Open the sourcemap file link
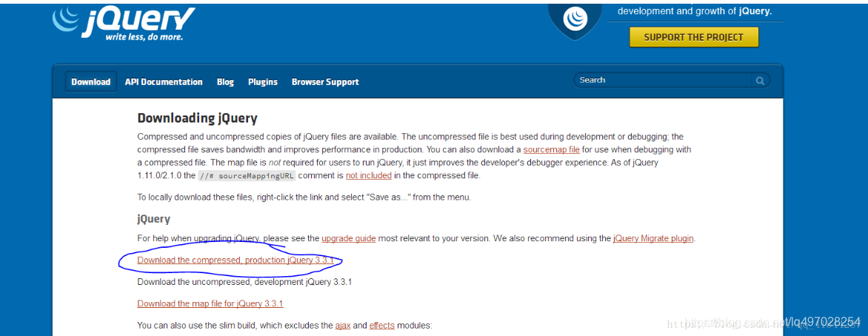The width and height of the screenshot is (868, 336). pyautogui.click(x=551, y=149)
